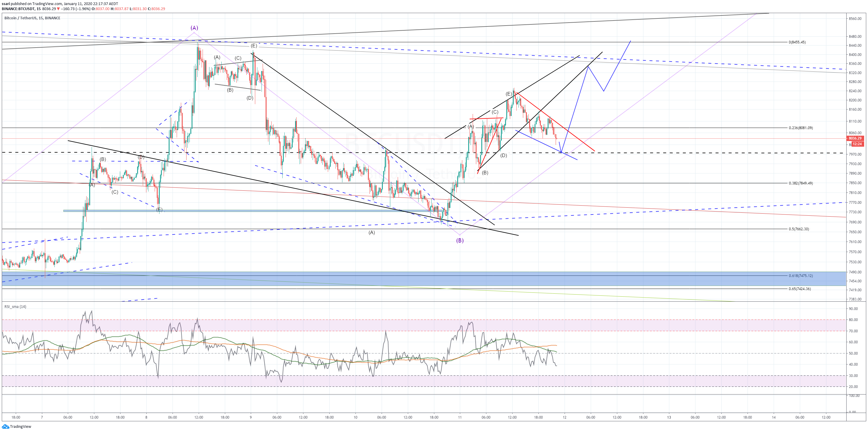Click the 0.65(7424.36) Fibonacci level label

(x=800, y=289)
